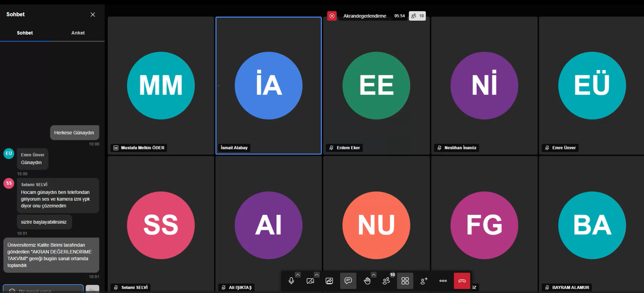
Task: Click the meeting timer 05:54
Action: [x=399, y=16]
